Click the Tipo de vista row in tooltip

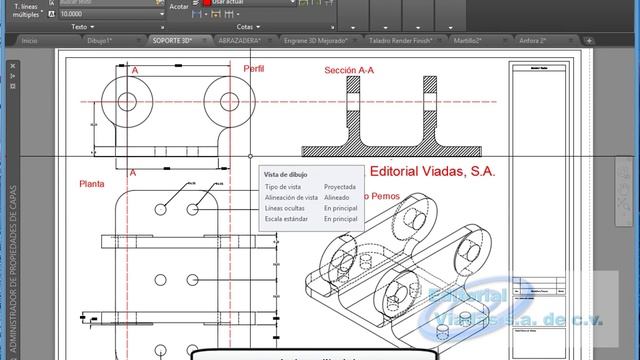[x=311, y=187]
